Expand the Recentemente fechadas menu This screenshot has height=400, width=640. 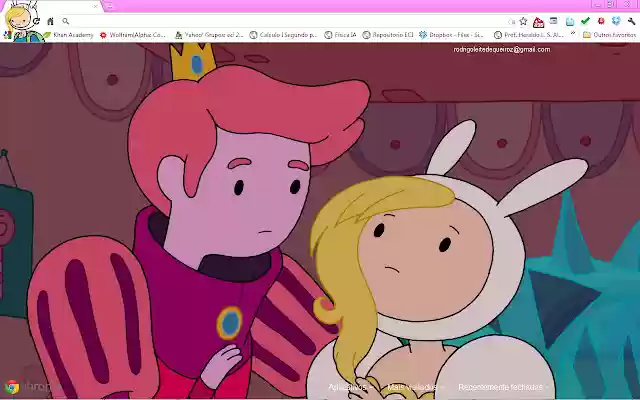pos(503,387)
